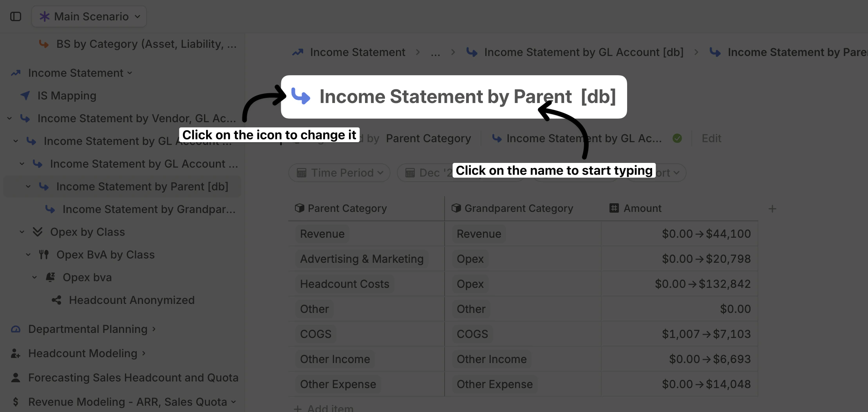Click the Edit button
Screen dimensions: 868x412
pyautogui.click(x=711, y=138)
